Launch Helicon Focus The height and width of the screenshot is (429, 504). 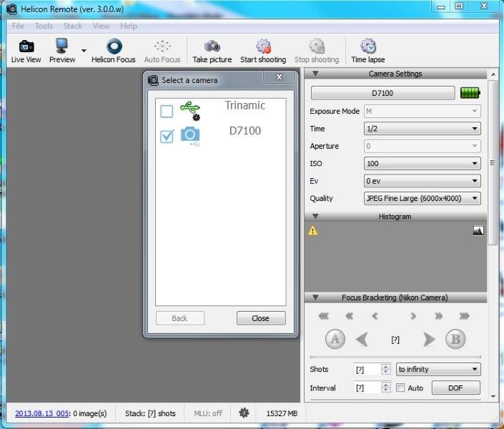pyautogui.click(x=114, y=51)
